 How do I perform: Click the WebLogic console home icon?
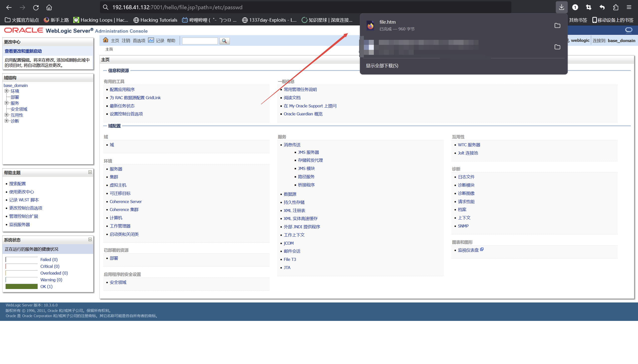pyautogui.click(x=105, y=40)
